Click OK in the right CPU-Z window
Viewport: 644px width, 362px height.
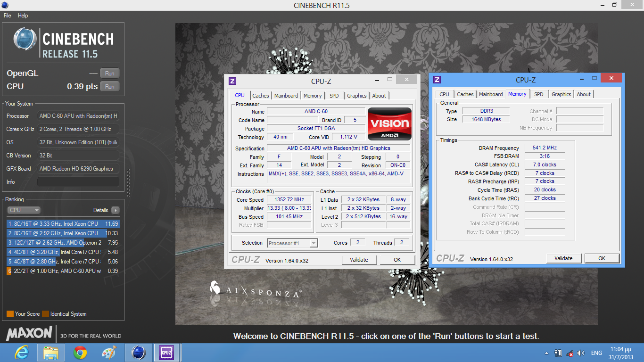pyautogui.click(x=602, y=258)
